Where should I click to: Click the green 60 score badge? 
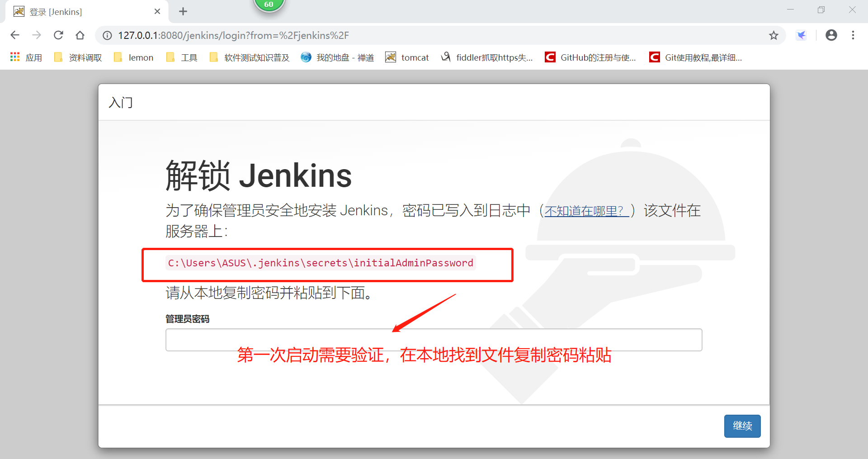pyautogui.click(x=269, y=4)
